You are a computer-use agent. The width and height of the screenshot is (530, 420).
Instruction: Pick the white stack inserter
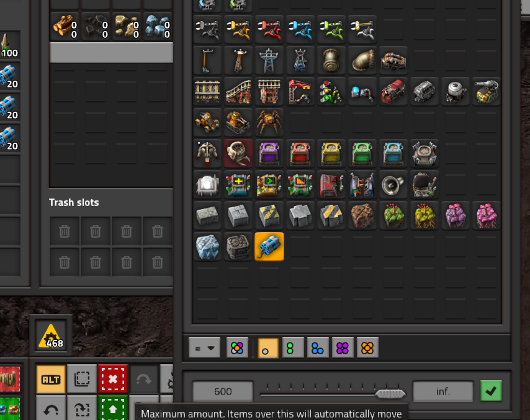(362, 29)
